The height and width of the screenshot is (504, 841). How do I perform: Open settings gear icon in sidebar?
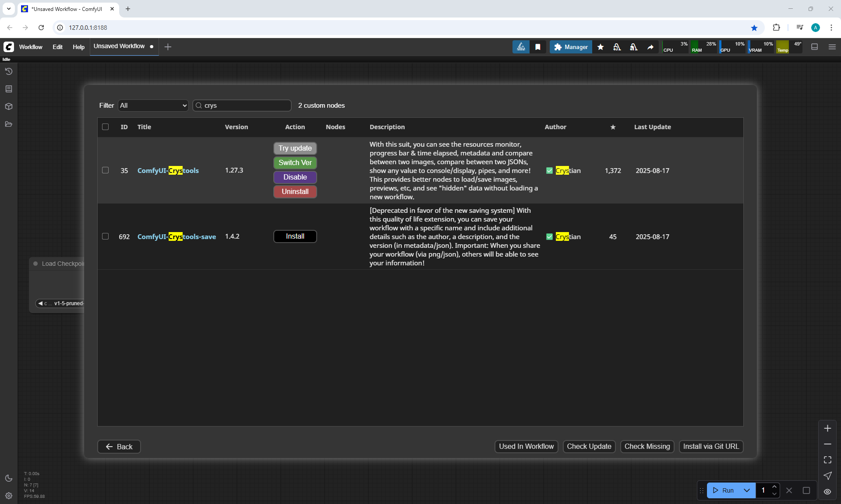pyautogui.click(x=9, y=496)
